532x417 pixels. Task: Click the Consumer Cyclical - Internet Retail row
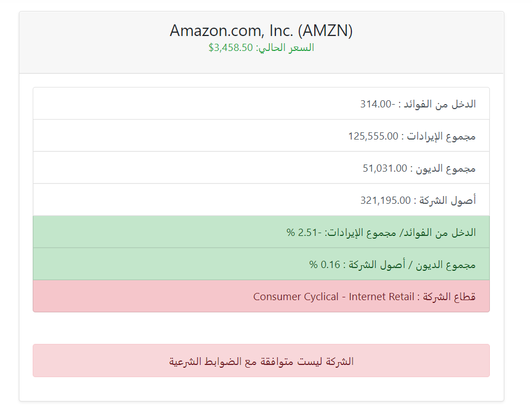[x=261, y=296]
